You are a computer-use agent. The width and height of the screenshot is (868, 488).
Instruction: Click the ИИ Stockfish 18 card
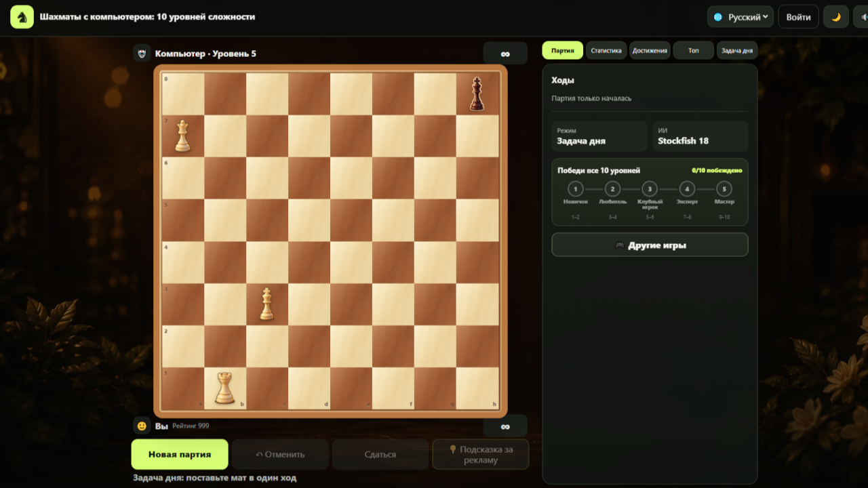pyautogui.click(x=701, y=136)
